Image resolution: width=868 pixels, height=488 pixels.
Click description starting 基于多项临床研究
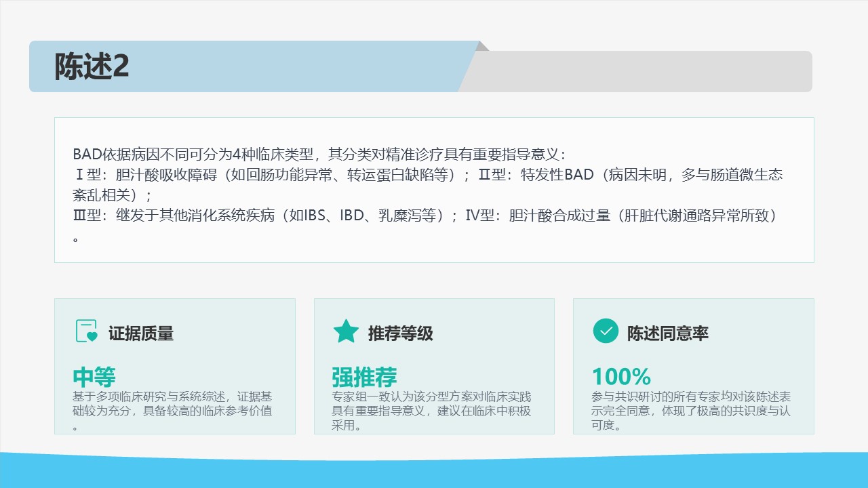pyautogui.click(x=172, y=411)
